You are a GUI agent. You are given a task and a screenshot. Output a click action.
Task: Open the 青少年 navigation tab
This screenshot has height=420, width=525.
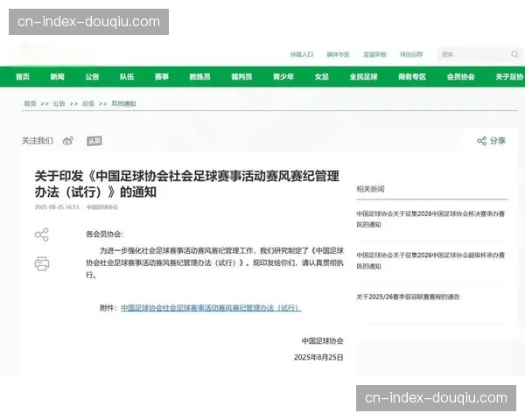283,77
